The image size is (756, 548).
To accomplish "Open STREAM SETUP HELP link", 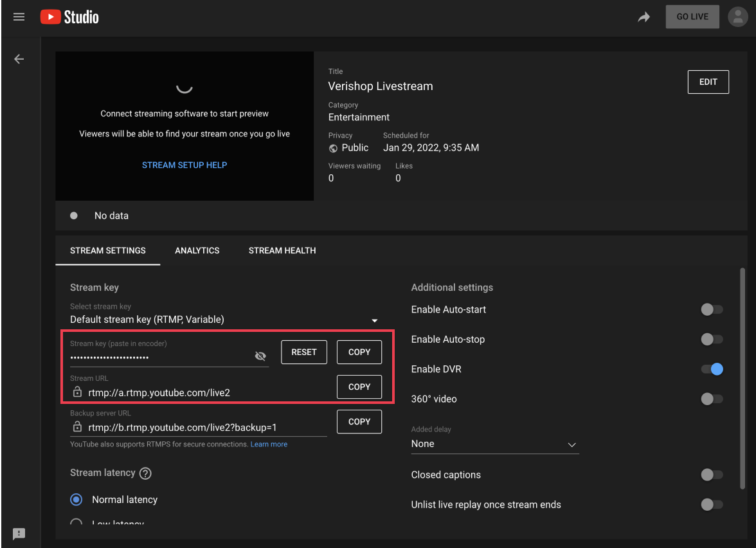I will [184, 165].
